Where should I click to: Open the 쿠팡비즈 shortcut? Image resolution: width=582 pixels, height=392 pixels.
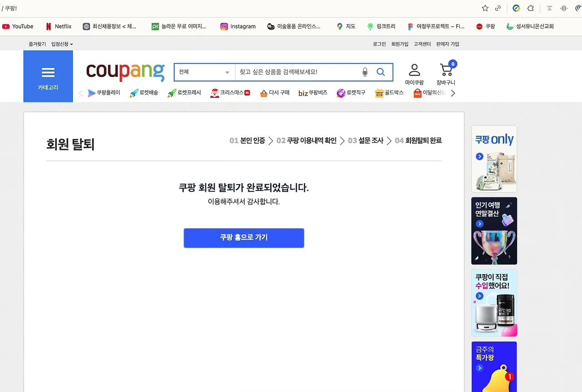pyautogui.click(x=313, y=93)
